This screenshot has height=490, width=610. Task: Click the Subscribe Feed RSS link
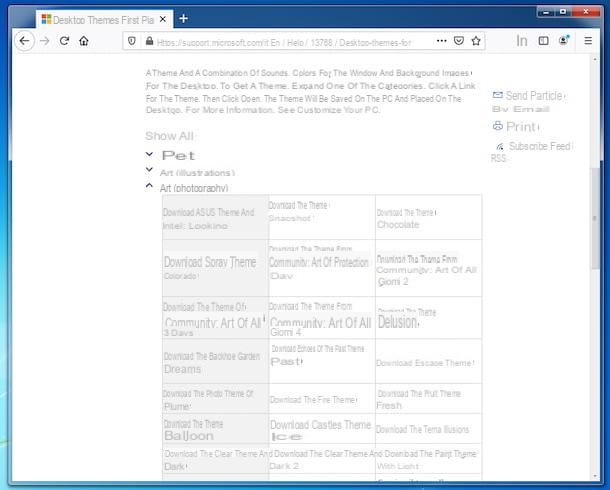pos(532,152)
